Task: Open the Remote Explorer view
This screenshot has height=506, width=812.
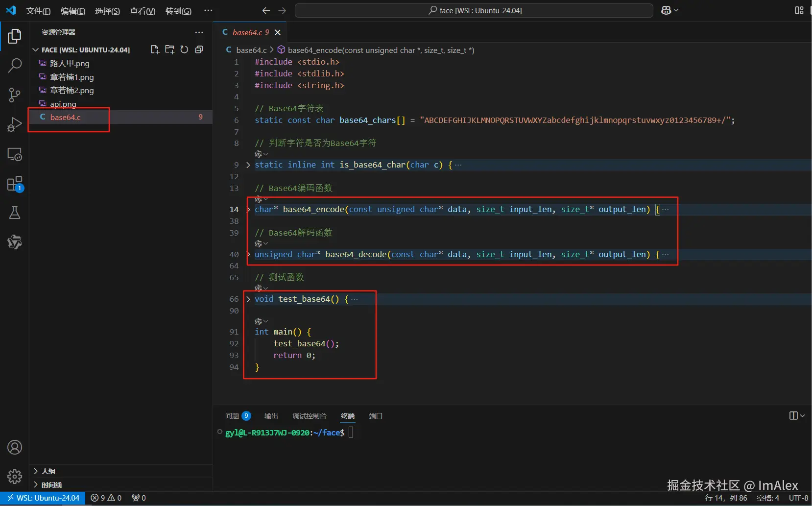Action: tap(15, 155)
